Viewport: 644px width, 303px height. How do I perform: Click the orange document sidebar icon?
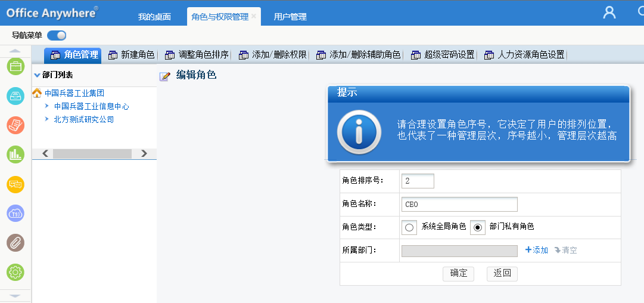[x=15, y=125]
